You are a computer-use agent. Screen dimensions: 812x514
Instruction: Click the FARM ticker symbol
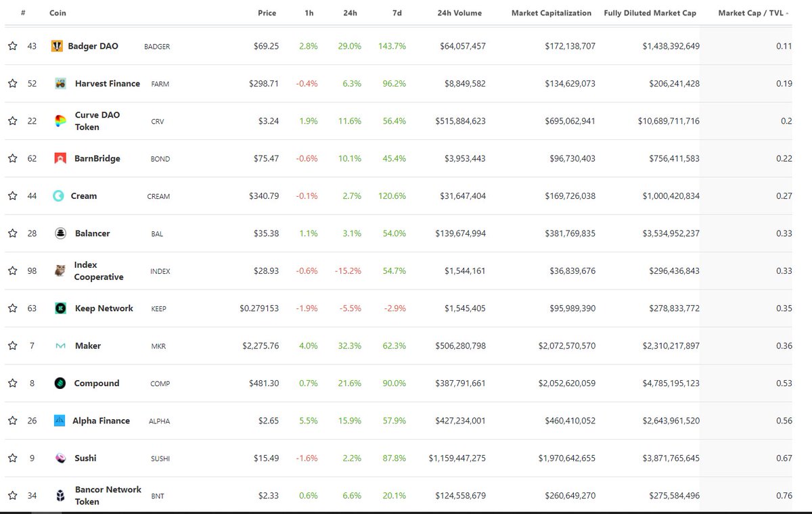click(x=160, y=85)
